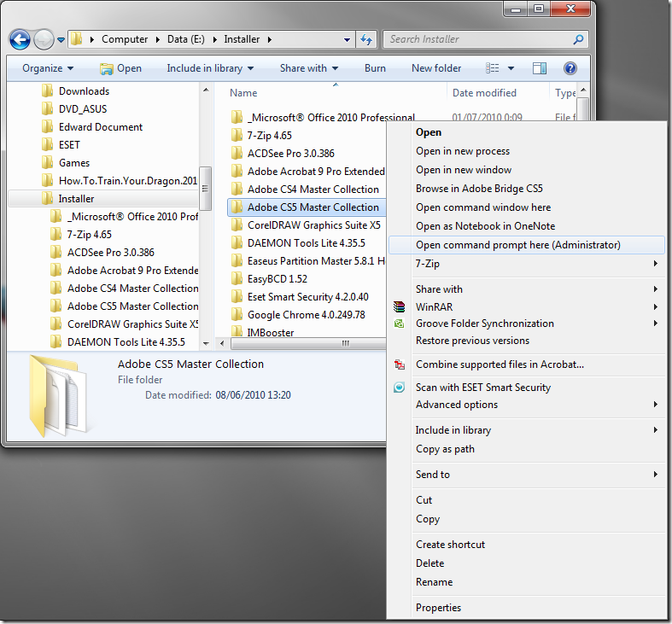Click file list horizontal scrollbar thumb
This screenshot has height=624, width=672.
pos(308,343)
